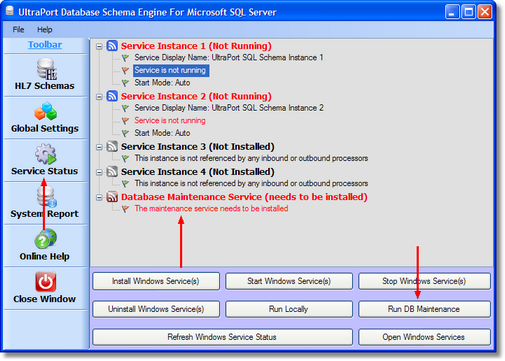Click the blue feed icon of Service Instance 1
505x361 pixels.
[x=112, y=46]
